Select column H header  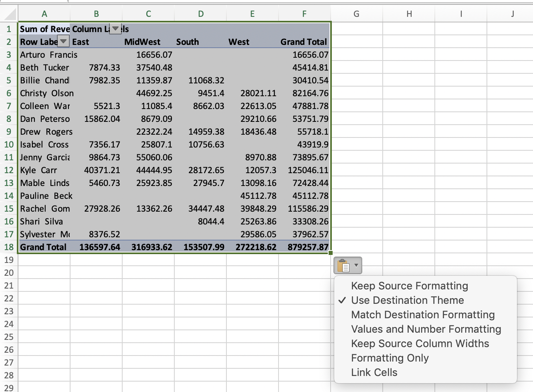point(409,14)
